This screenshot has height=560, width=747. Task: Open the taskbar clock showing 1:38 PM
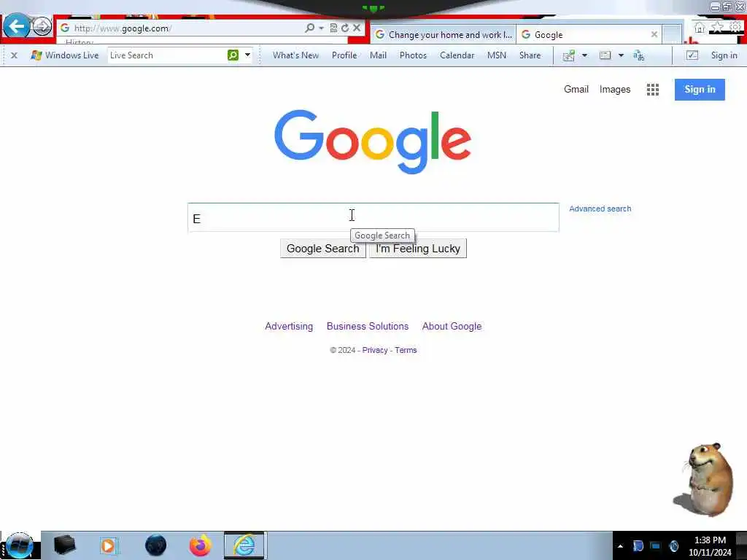pos(710,545)
